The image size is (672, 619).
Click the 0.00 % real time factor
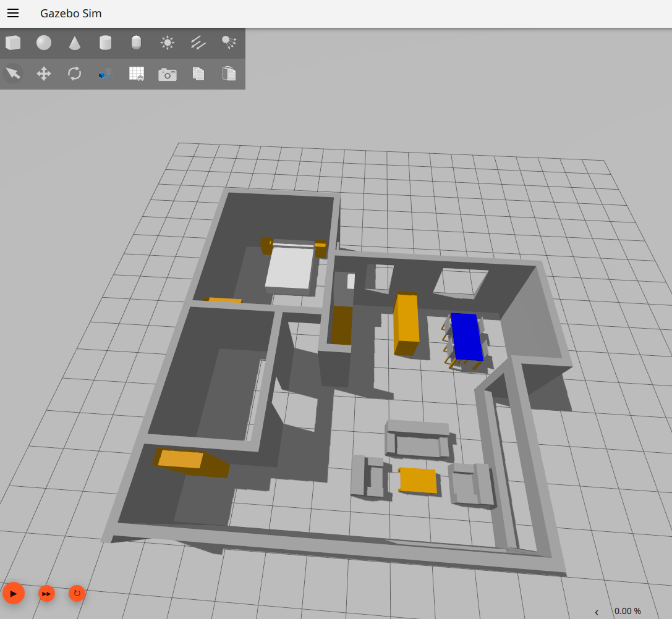pyautogui.click(x=627, y=612)
